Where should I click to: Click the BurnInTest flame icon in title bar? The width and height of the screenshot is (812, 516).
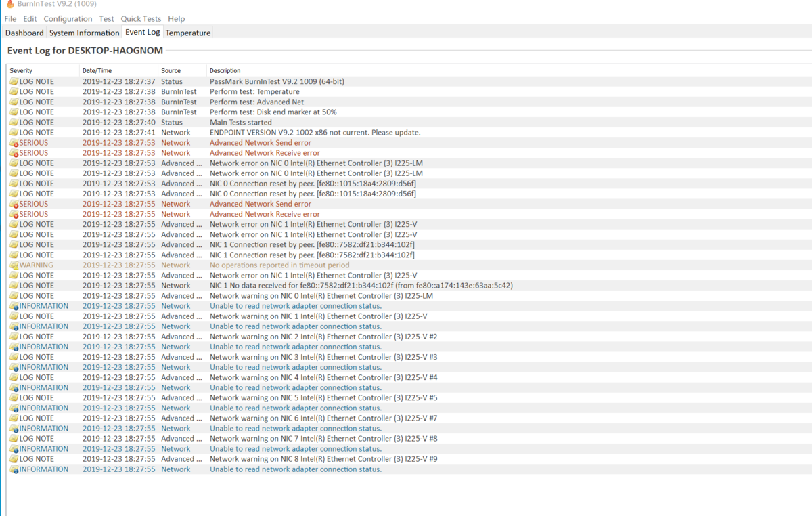[x=10, y=4]
